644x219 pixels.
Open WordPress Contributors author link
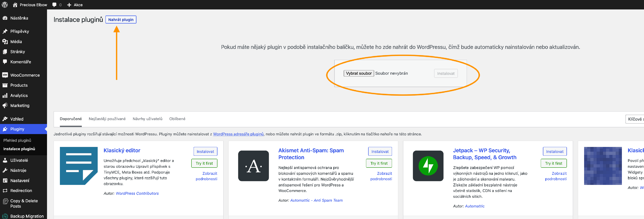(x=137, y=193)
